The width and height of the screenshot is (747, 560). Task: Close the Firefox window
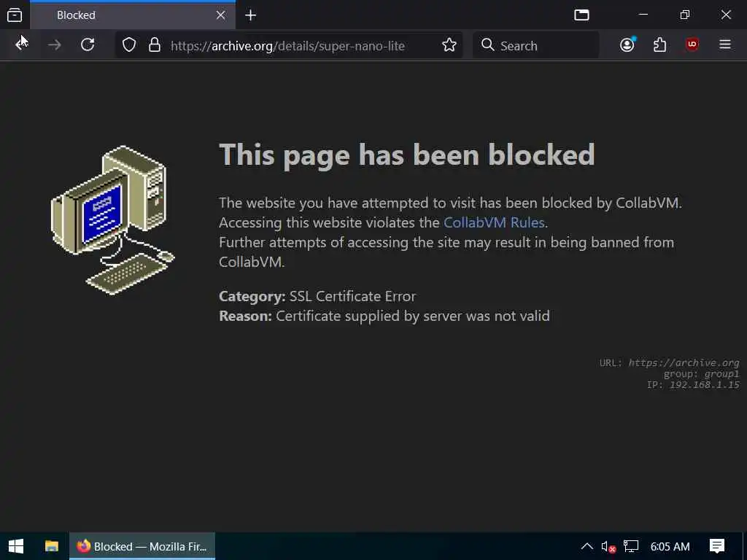pos(726,15)
